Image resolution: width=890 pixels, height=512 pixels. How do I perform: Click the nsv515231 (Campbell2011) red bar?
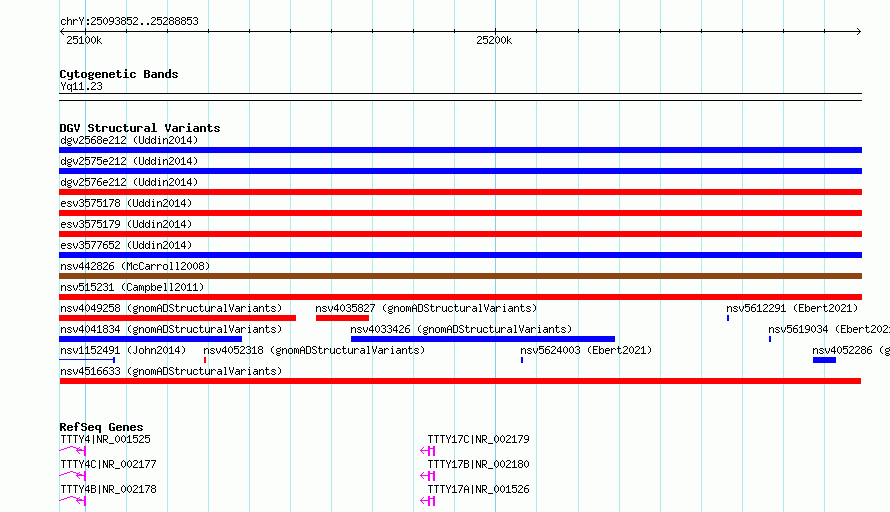[460, 297]
